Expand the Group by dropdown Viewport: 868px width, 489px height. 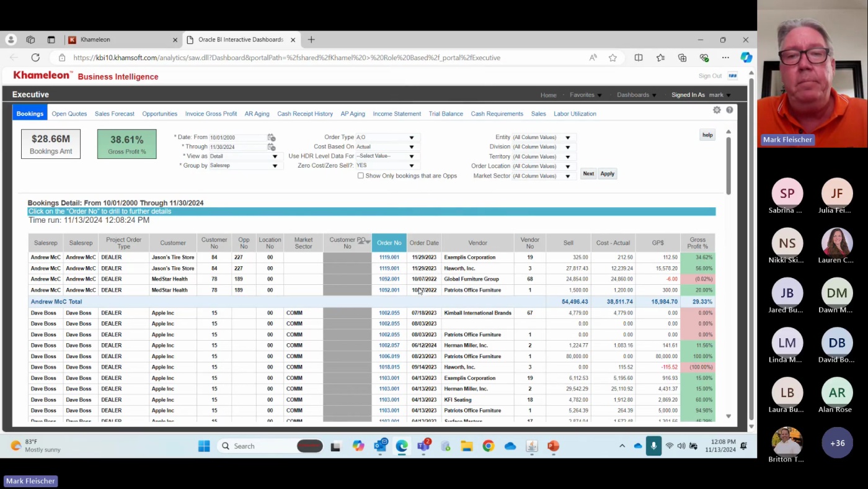point(275,166)
